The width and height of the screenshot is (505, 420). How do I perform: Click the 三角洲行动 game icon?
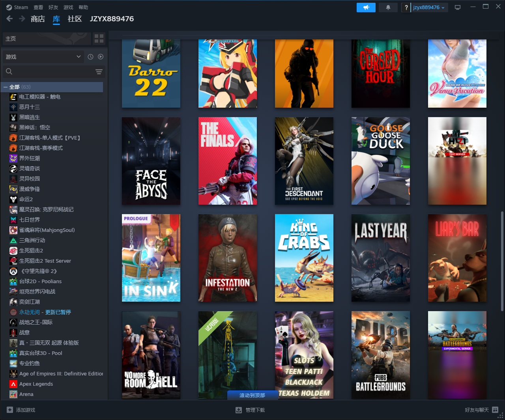click(x=13, y=240)
